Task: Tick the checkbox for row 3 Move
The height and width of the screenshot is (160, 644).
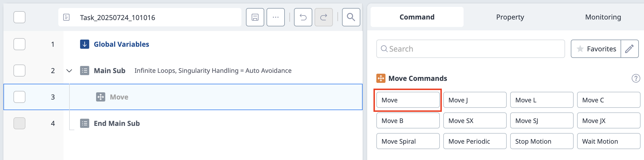Action: pos(19,97)
